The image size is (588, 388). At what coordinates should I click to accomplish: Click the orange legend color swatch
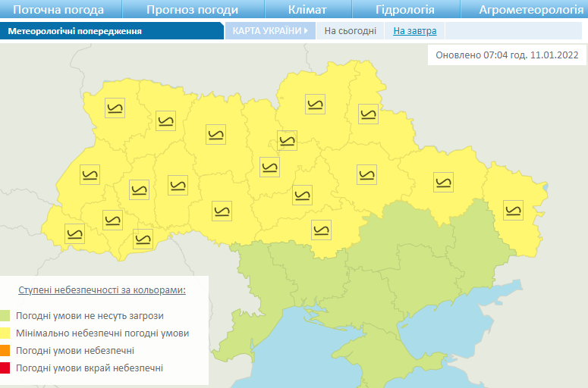tap(5, 351)
